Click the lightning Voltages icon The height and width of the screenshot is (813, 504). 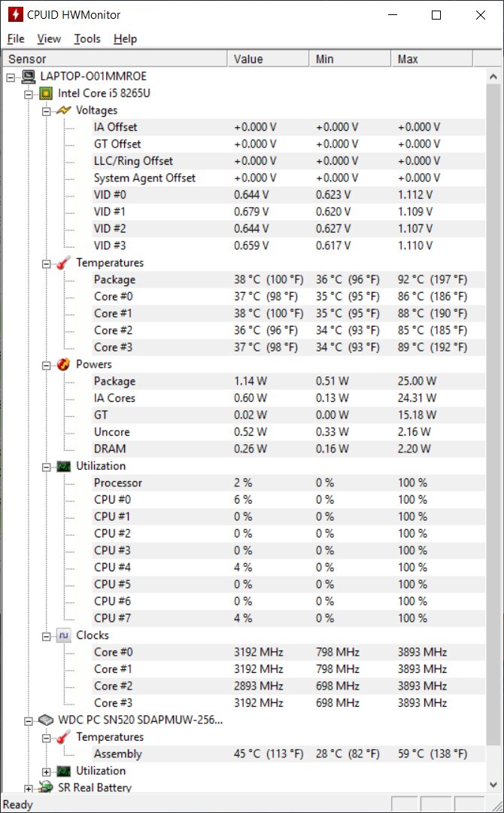coord(64,111)
